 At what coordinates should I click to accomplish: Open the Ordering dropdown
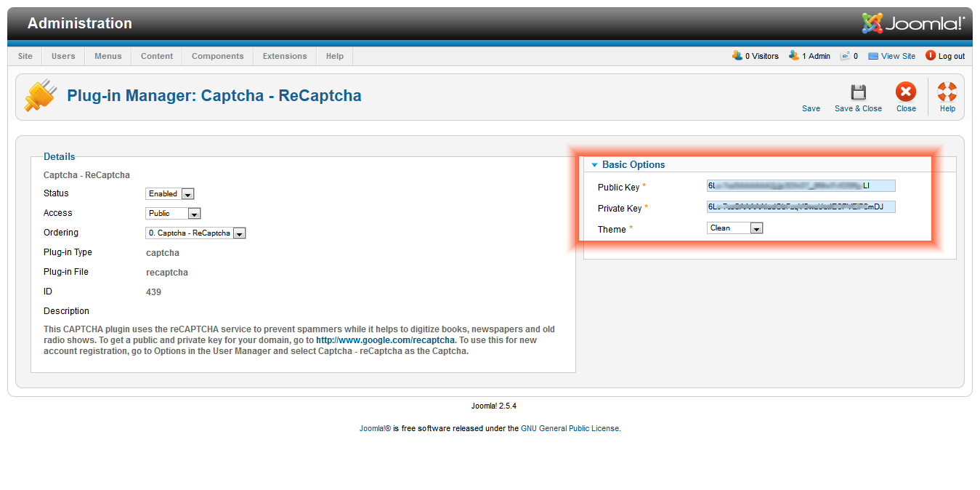[x=196, y=233]
